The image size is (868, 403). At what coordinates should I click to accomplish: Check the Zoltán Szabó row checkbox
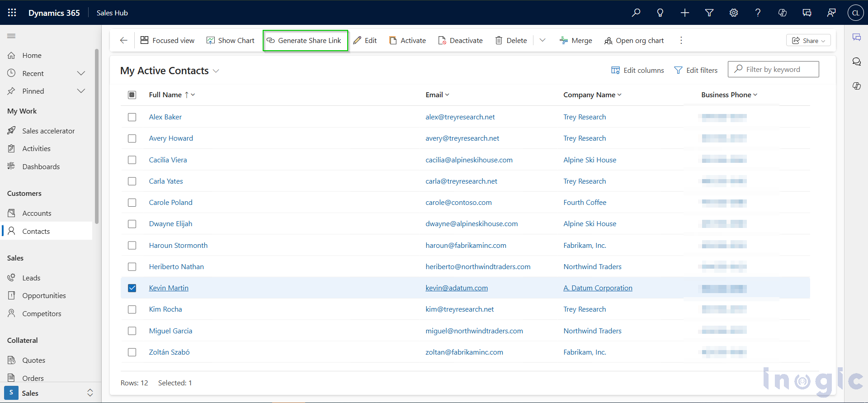pyautogui.click(x=132, y=352)
